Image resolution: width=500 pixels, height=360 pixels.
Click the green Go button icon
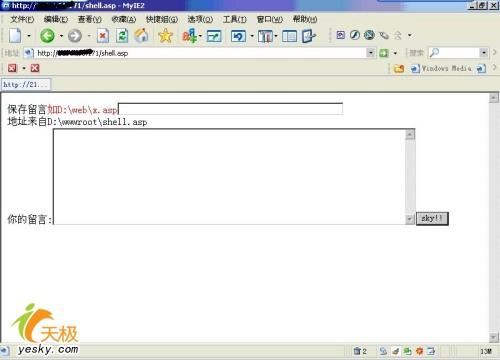[x=384, y=53]
